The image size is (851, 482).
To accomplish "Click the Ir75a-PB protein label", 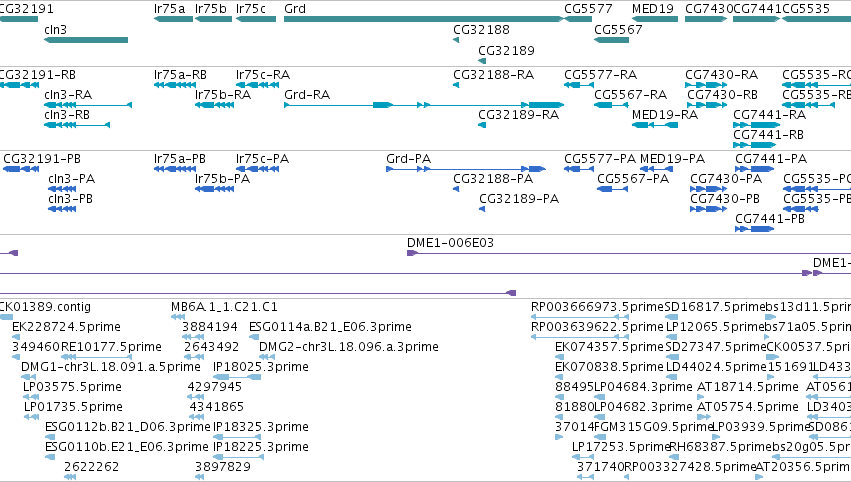I will coord(180,158).
